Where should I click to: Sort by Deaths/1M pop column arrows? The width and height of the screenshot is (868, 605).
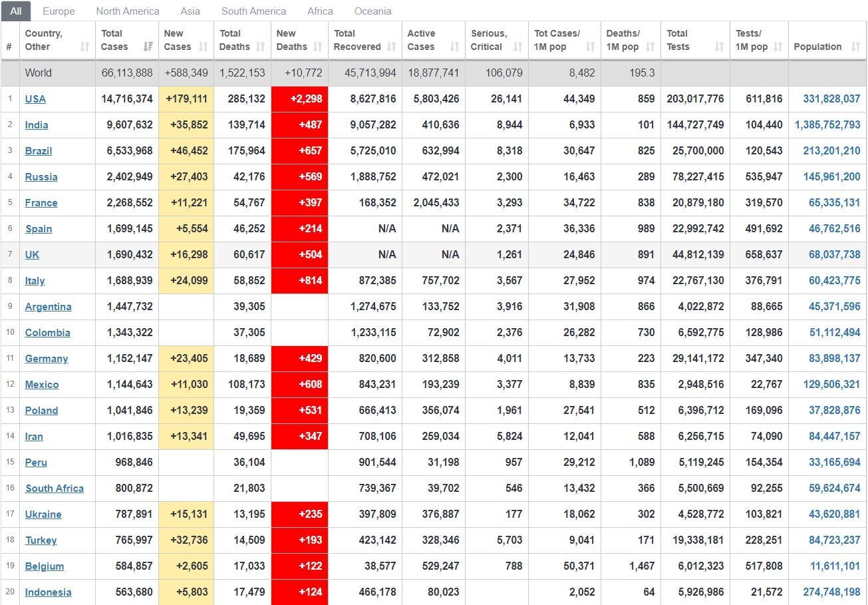point(650,47)
